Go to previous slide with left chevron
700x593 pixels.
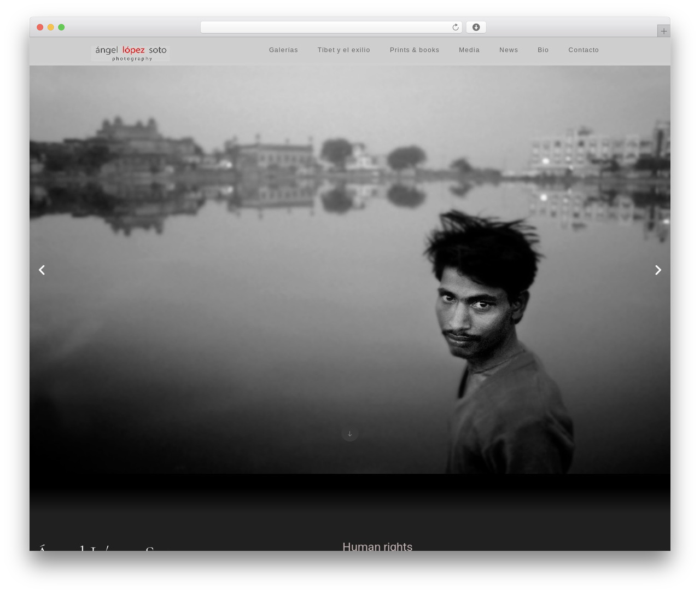click(42, 270)
